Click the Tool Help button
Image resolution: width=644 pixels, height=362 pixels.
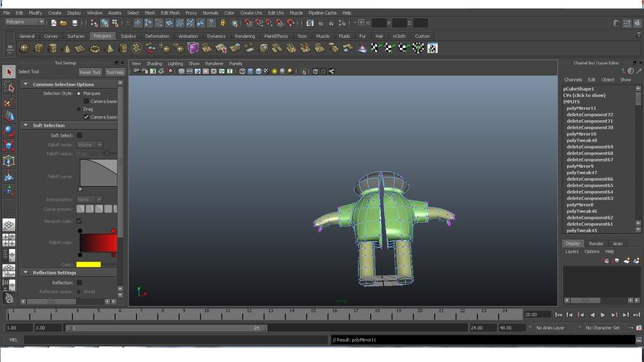tap(114, 72)
